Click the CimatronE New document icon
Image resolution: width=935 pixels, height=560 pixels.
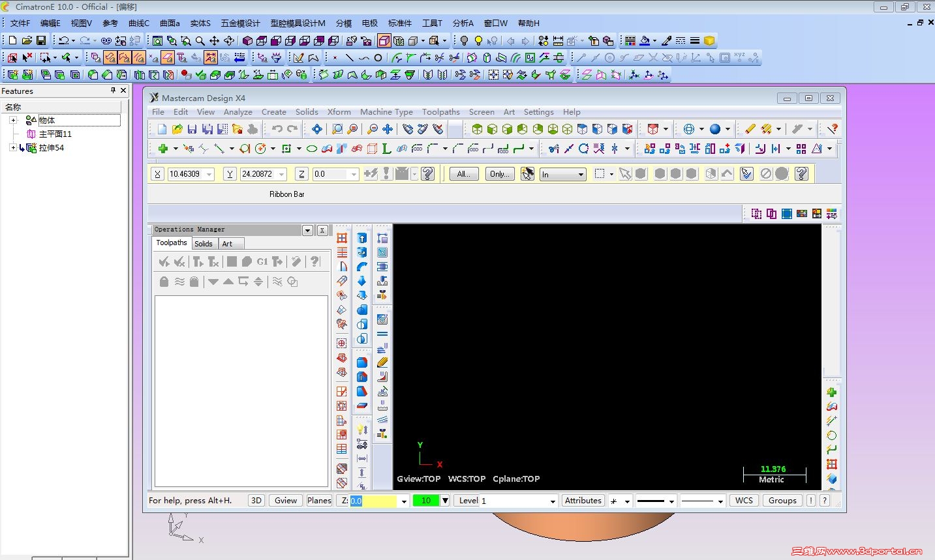pos(12,40)
